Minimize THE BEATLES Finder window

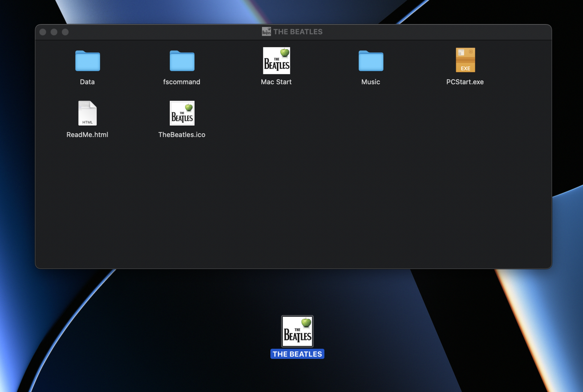pos(54,32)
